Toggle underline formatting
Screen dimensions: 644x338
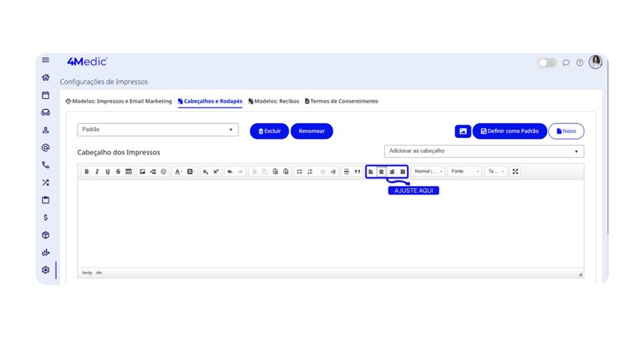[x=108, y=172]
